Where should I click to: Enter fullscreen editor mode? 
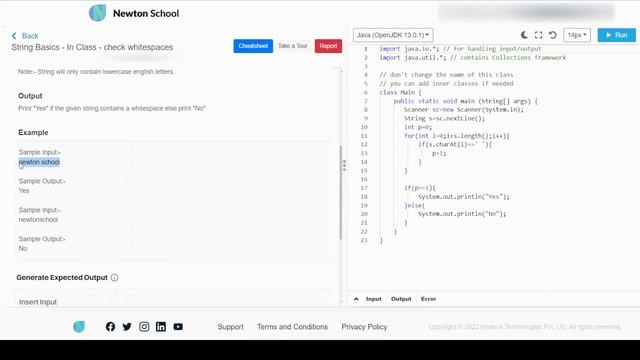click(x=538, y=35)
